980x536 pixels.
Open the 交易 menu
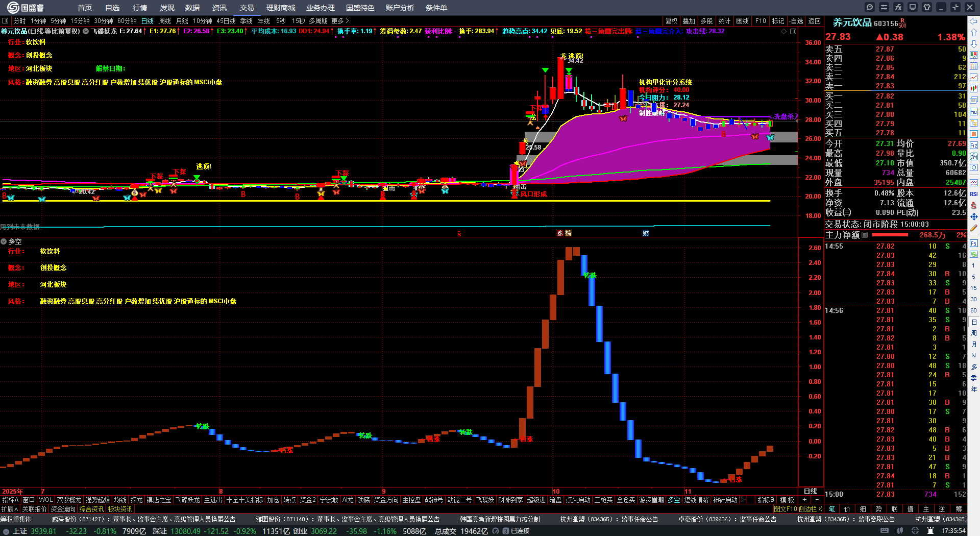(x=247, y=8)
